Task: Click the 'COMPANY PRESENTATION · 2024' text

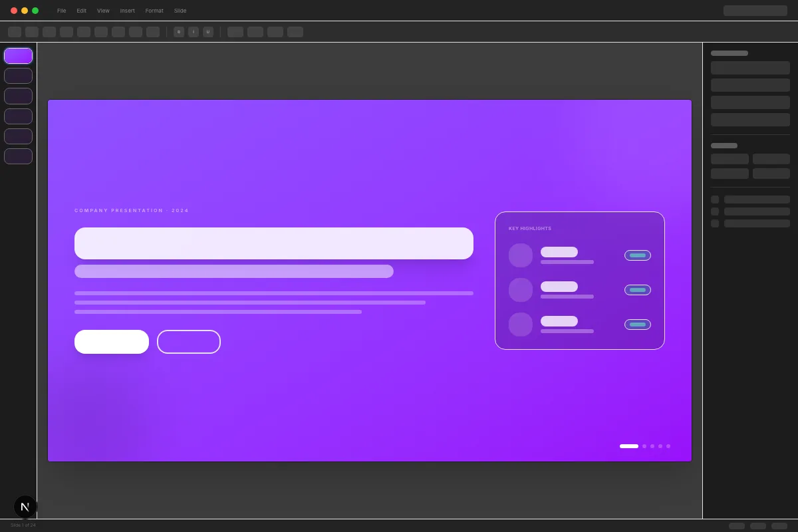Action: click(132, 210)
